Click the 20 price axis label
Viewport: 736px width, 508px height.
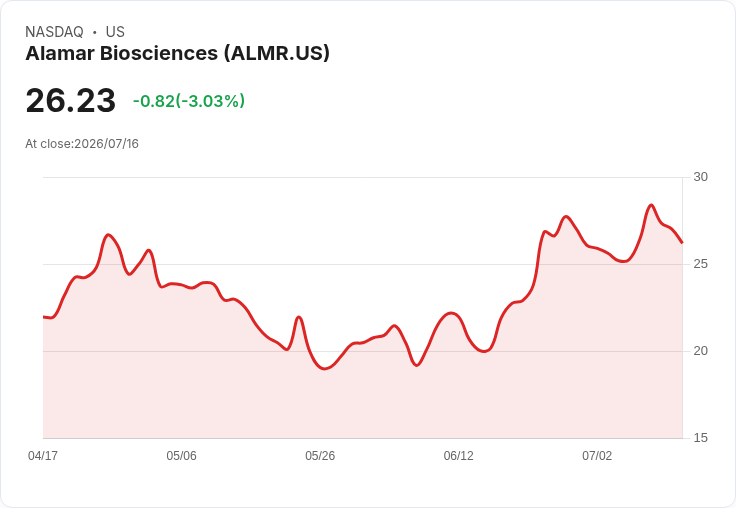click(700, 351)
